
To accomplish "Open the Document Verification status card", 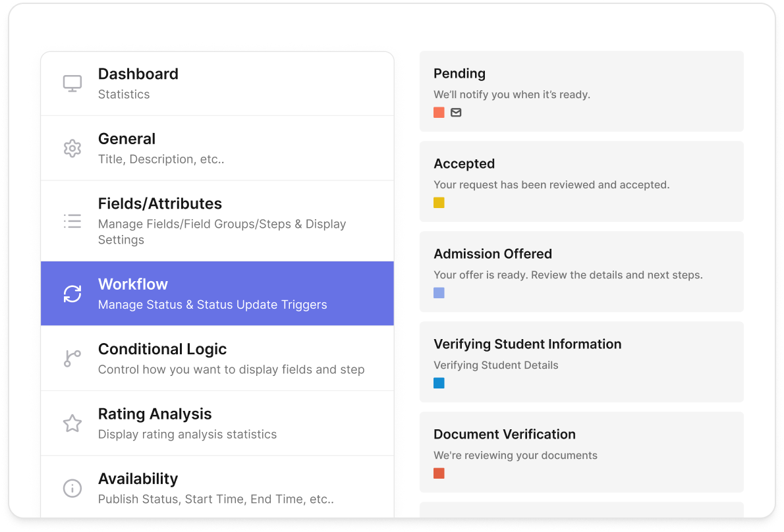I will click(582, 452).
